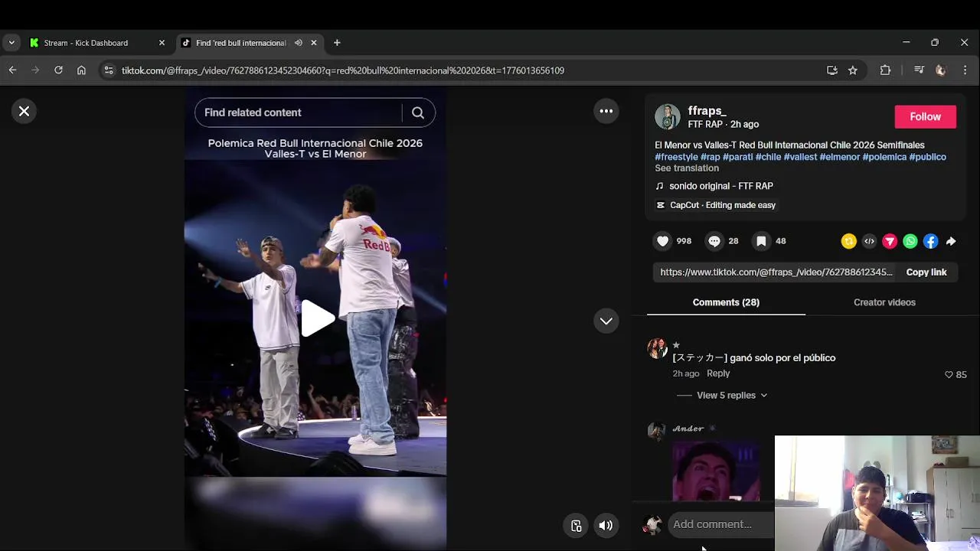The width and height of the screenshot is (980, 551).
Task: Click the search magnifier in Find related content
Action: (418, 112)
